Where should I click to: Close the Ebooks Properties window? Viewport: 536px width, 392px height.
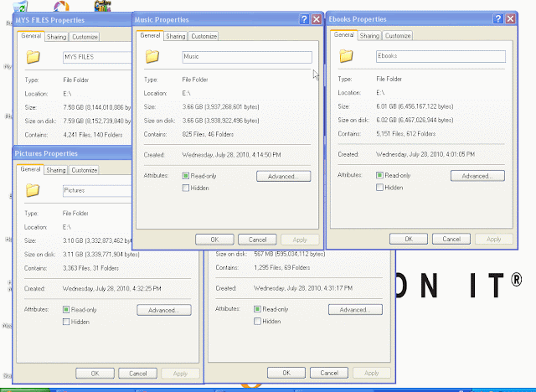pos(510,18)
